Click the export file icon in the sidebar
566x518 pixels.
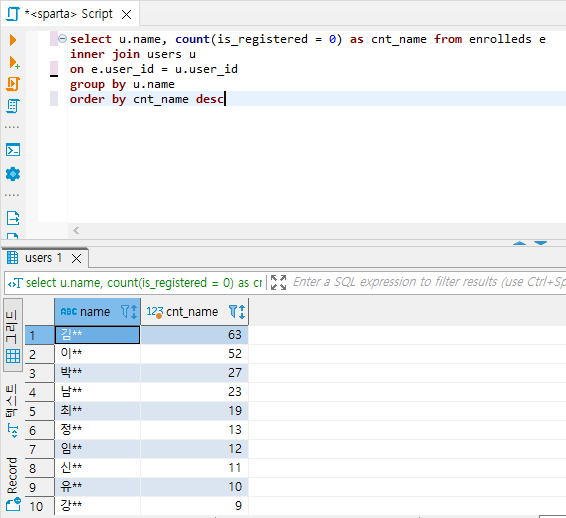click(13, 218)
